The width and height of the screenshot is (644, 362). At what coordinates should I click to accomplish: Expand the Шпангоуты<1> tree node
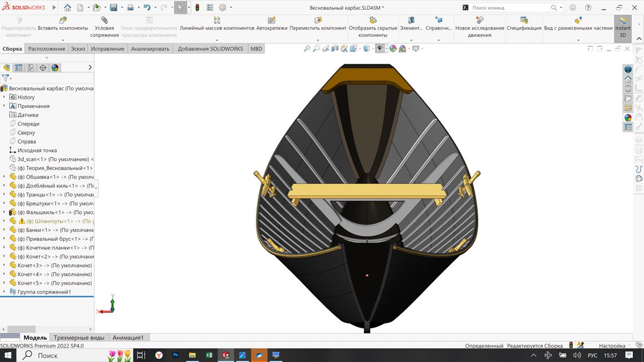click(x=4, y=221)
